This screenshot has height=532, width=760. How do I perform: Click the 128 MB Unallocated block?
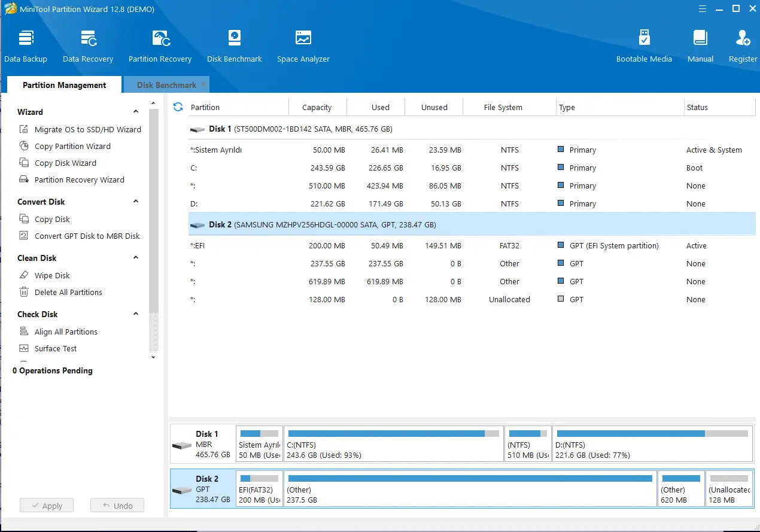point(729,488)
